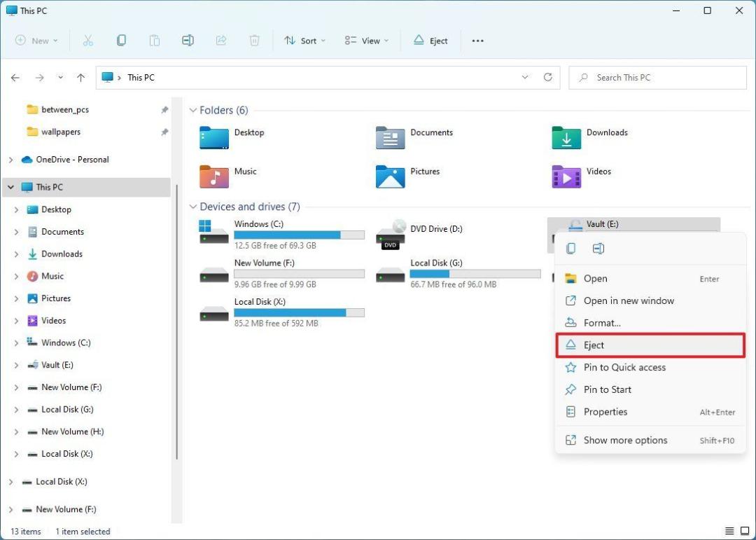The height and width of the screenshot is (540, 756).
Task: Open the Sort dropdown menu
Action: (x=304, y=41)
